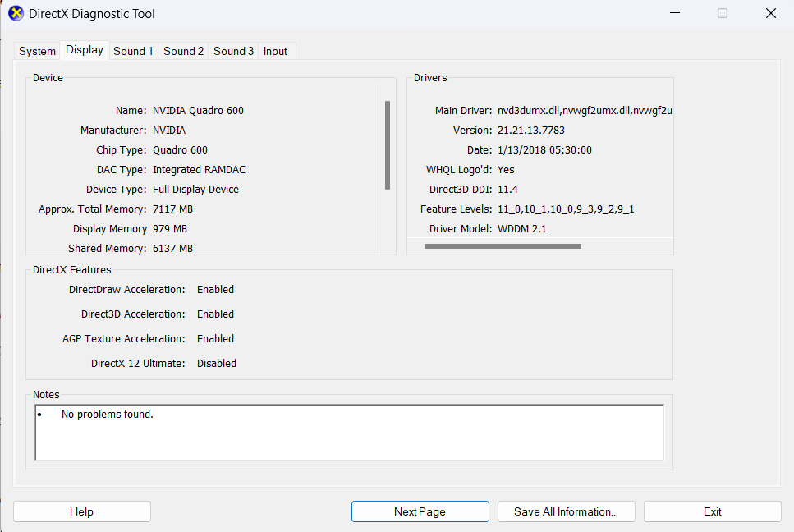
Task: Click the Drivers group label
Action: click(430, 78)
